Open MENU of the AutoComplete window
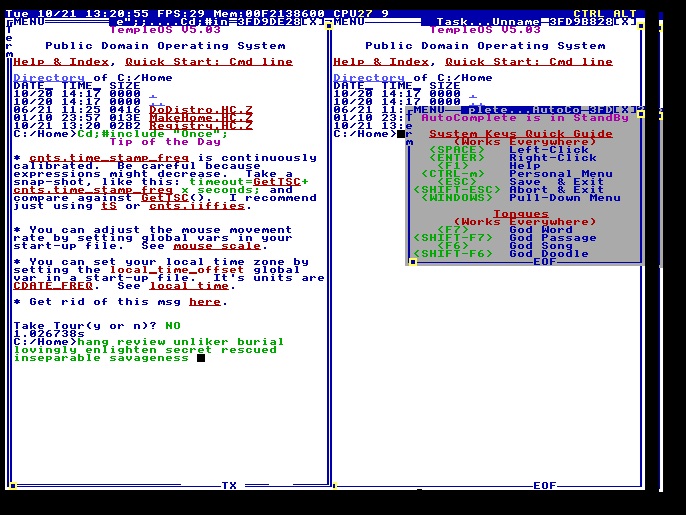686x515 pixels. 429,110
